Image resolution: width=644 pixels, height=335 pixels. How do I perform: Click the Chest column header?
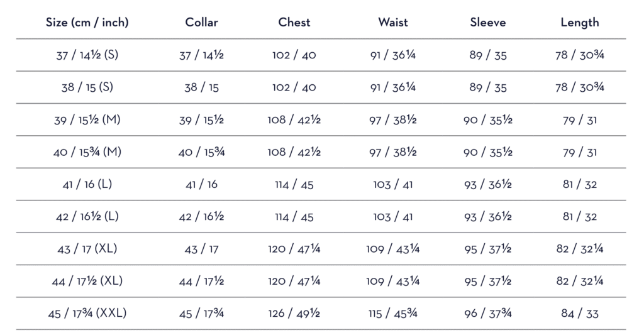click(294, 23)
